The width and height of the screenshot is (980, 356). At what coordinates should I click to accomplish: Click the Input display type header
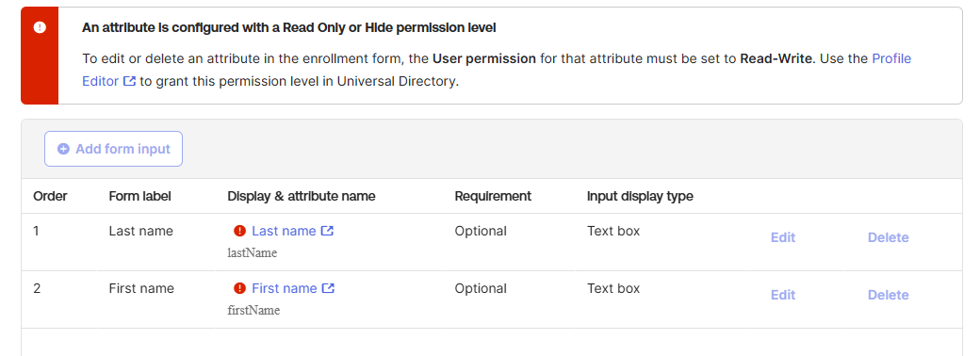click(640, 196)
